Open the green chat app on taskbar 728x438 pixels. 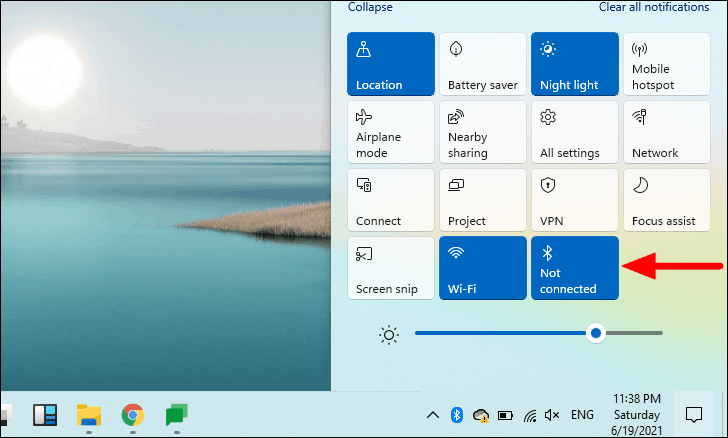(x=176, y=415)
